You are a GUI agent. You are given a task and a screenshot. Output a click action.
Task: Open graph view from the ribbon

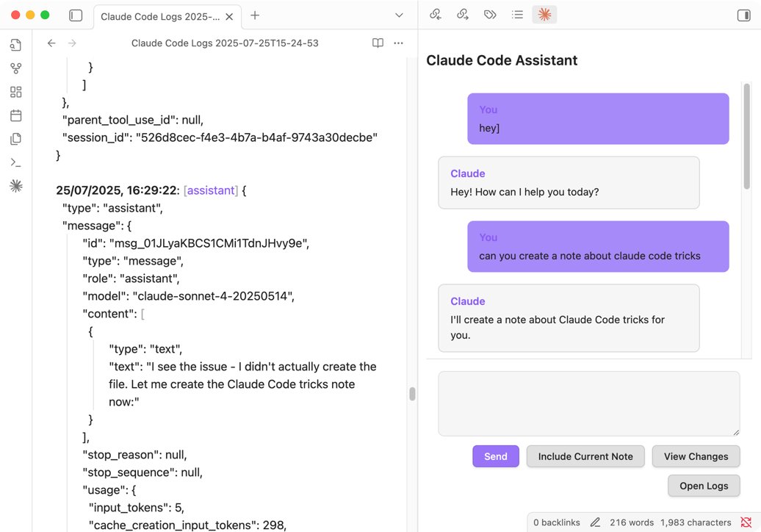point(16,68)
